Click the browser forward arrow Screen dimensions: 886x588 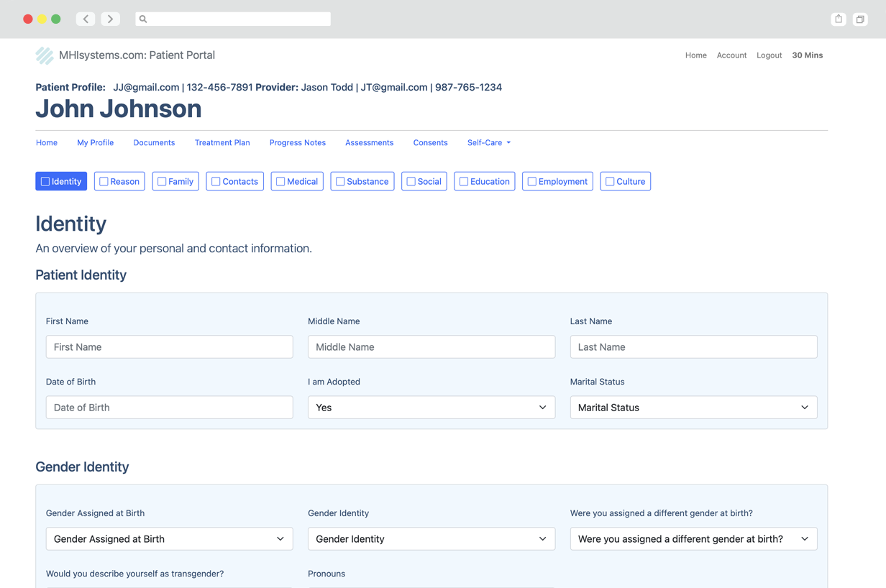[110, 19]
